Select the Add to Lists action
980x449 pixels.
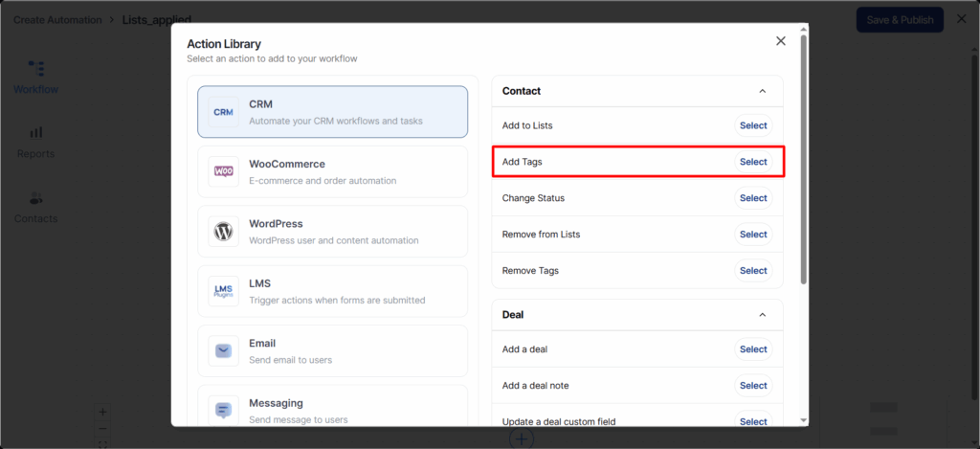coord(752,125)
